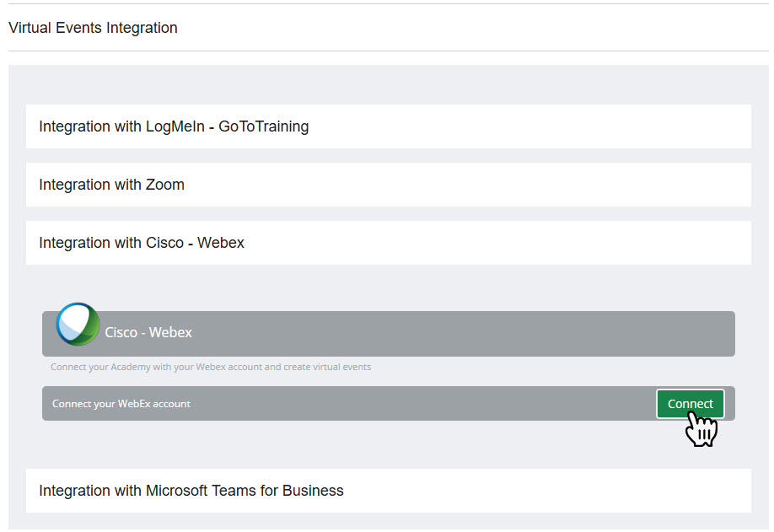This screenshot has width=774, height=532.
Task: Click the hand pointer cursor graphic
Action: tap(701, 428)
